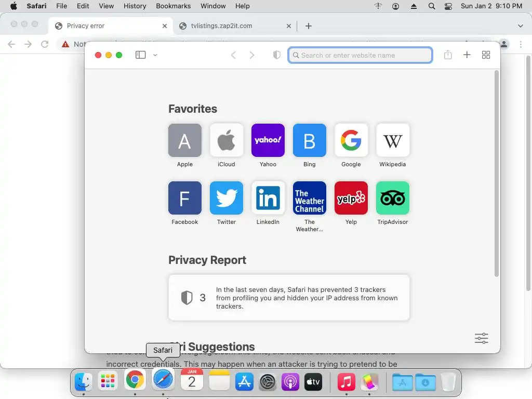Screen dimensions: 532x399
Task: Click Chrome forward arrow
Action: point(28,44)
